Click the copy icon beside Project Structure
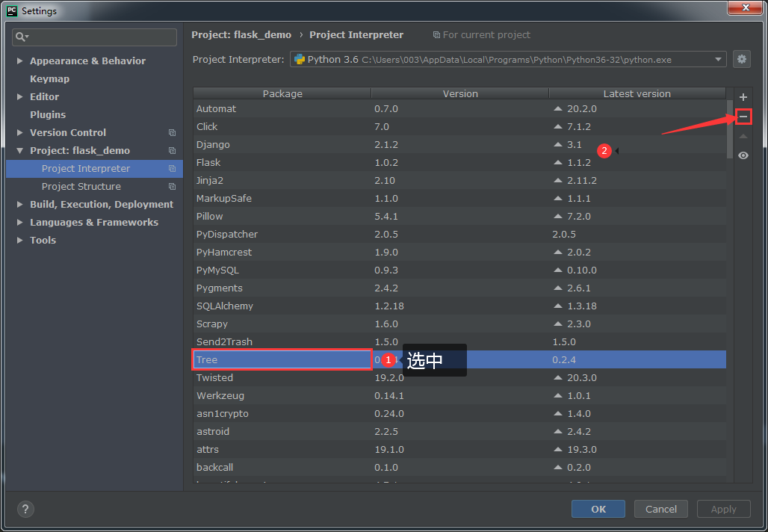This screenshot has height=532, width=768. [172, 187]
